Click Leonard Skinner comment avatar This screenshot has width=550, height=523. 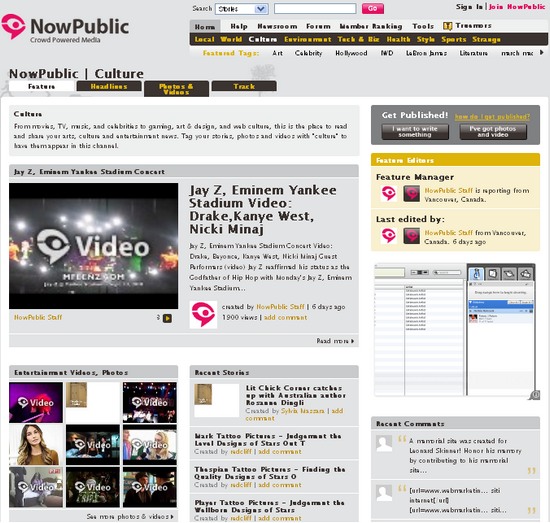(x=384, y=443)
